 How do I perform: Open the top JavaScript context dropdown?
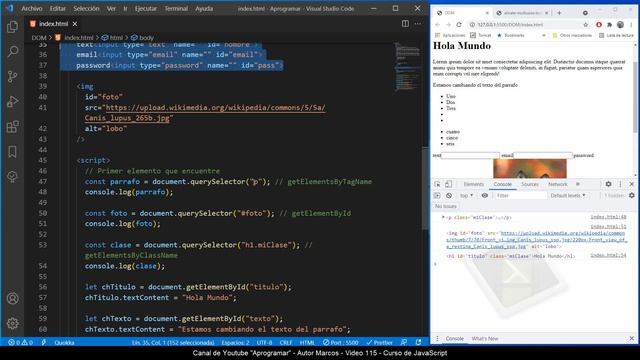(467, 196)
